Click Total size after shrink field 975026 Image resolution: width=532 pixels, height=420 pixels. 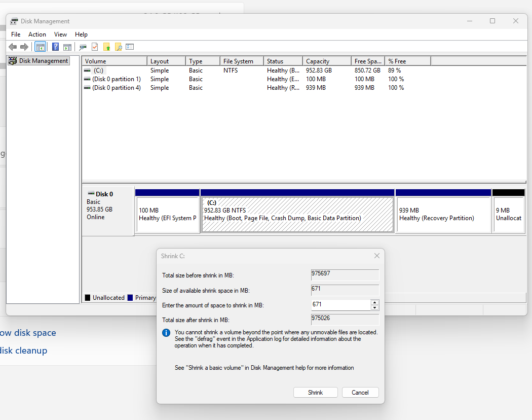point(345,320)
